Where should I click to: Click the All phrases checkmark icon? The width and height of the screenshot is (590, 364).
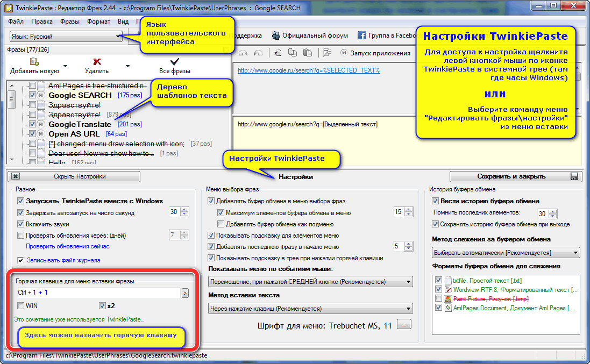pyautogui.click(x=175, y=62)
